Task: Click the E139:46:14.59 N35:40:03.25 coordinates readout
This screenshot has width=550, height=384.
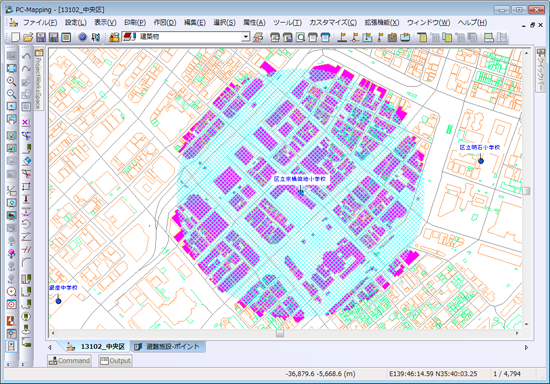Action: [433, 374]
